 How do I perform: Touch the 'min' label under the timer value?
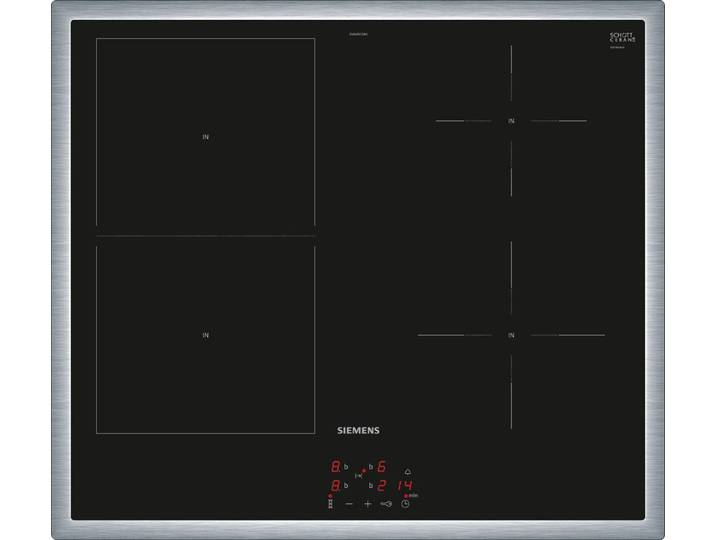[x=413, y=496]
